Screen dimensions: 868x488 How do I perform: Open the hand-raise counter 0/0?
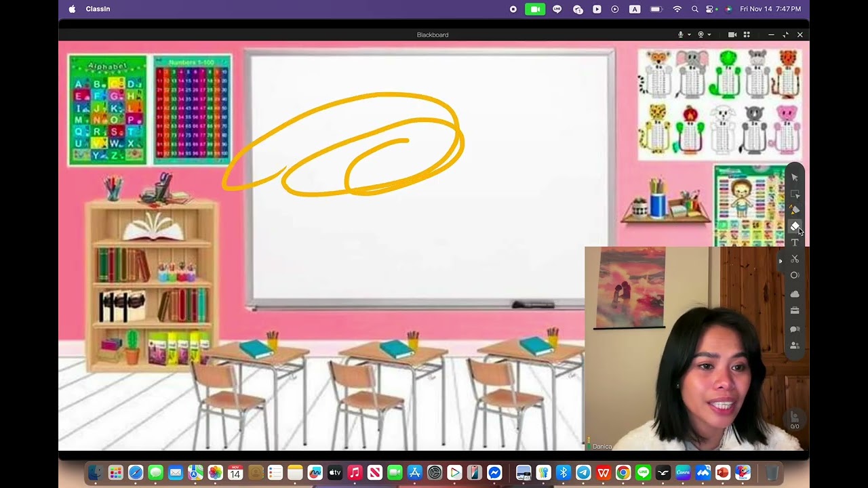[x=795, y=420]
